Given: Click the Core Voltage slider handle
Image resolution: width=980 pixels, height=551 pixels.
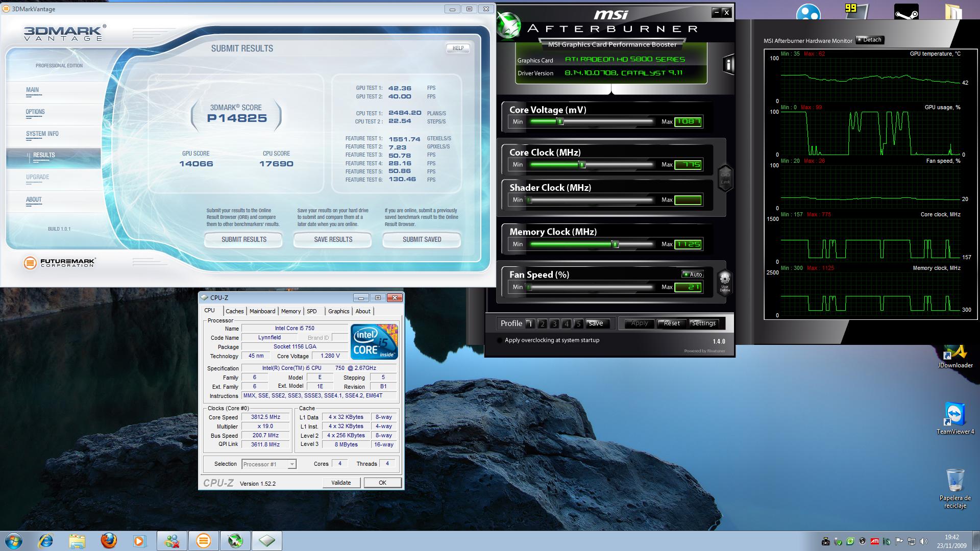Looking at the screenshot, I should (x=560, y=121).
